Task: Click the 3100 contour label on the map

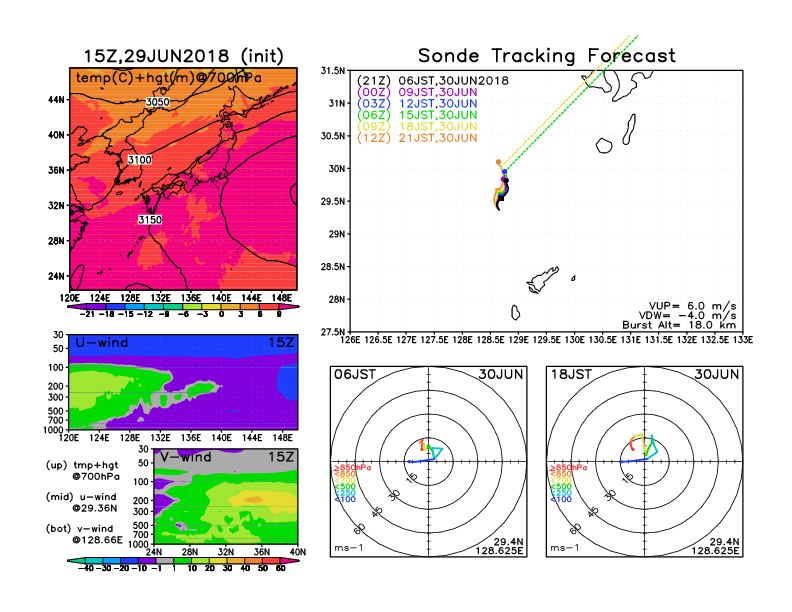Action: 139,160
